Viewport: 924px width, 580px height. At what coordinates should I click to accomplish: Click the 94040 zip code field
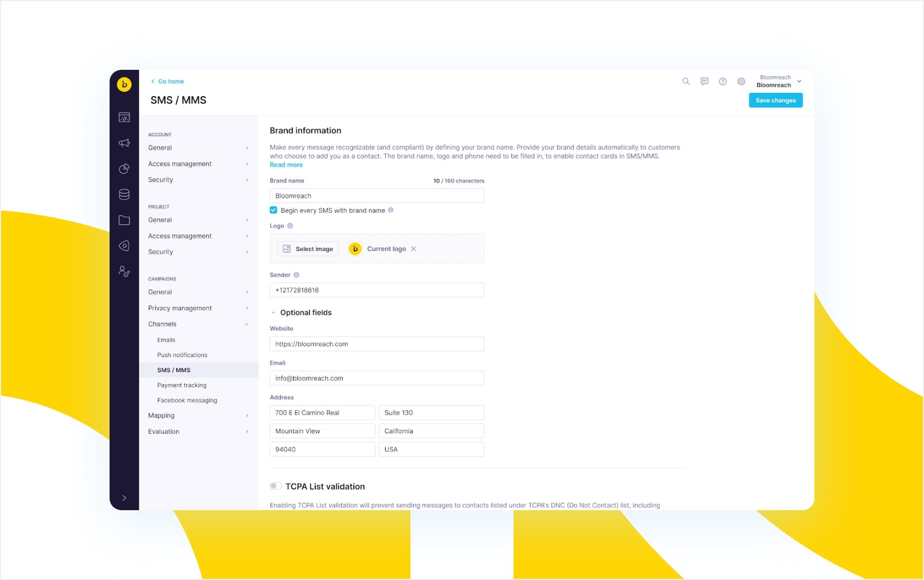(322, 449)
